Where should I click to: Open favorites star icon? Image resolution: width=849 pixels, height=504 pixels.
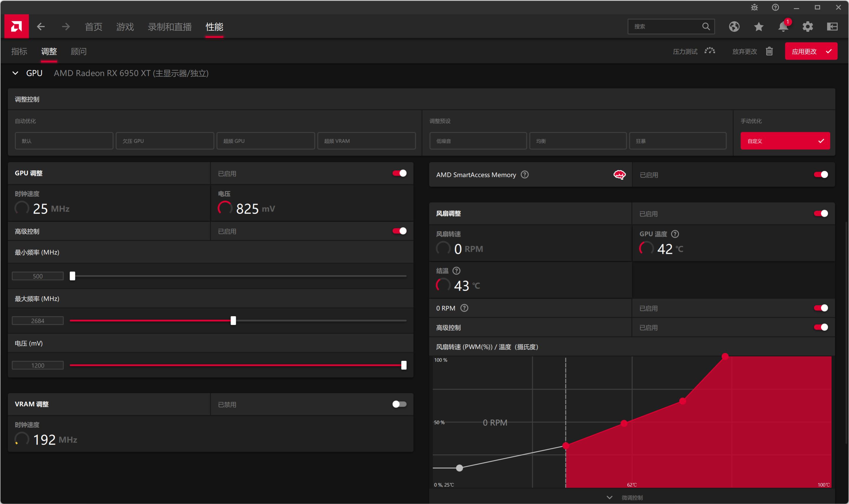pos(758,27)
